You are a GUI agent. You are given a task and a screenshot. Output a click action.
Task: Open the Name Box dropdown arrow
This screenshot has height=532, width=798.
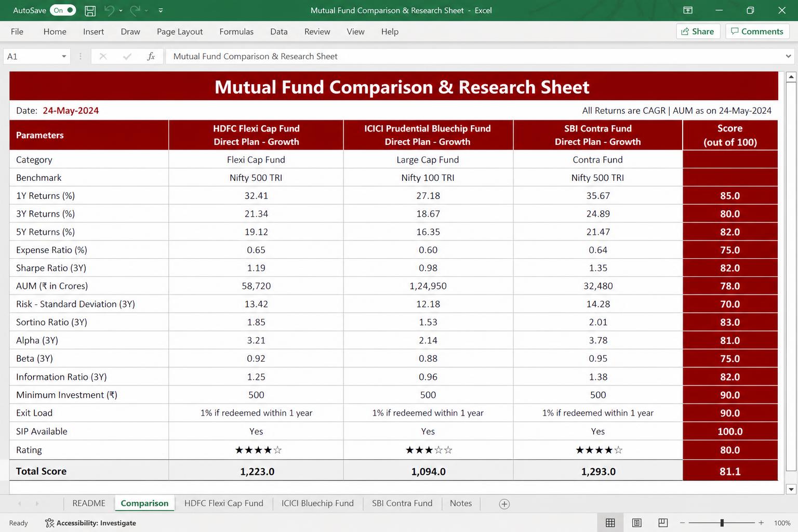click(x=64, y=56)
